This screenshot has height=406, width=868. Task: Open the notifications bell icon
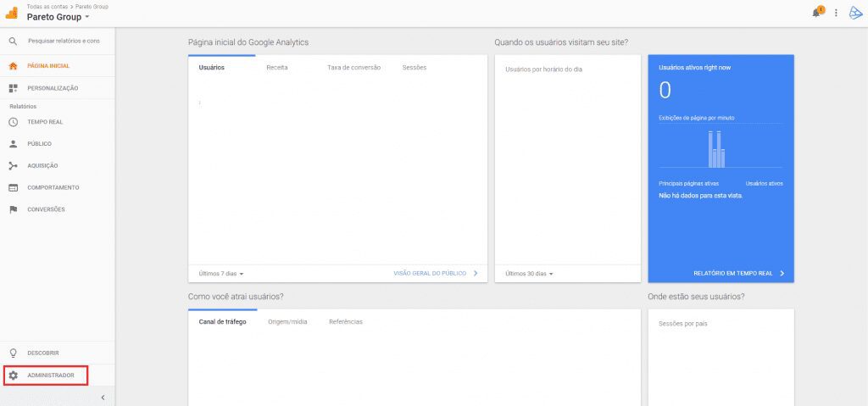click(818, 13)
